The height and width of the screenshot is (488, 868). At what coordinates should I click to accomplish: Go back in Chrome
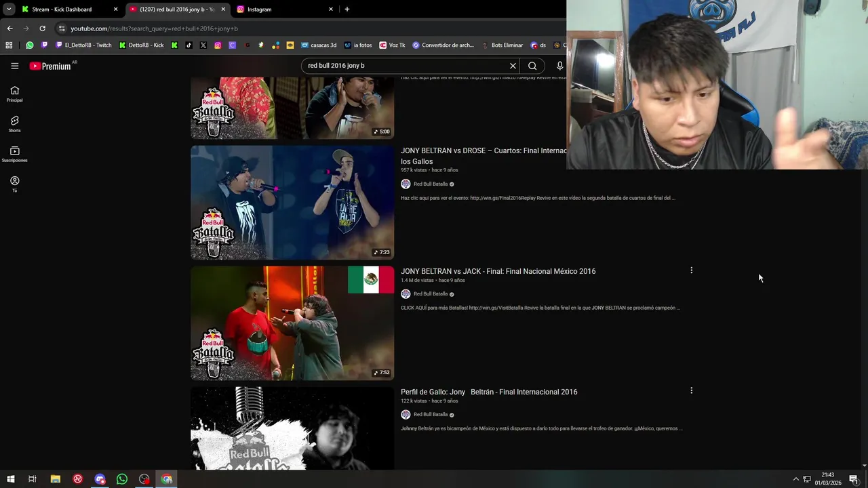tap(9, 28)
